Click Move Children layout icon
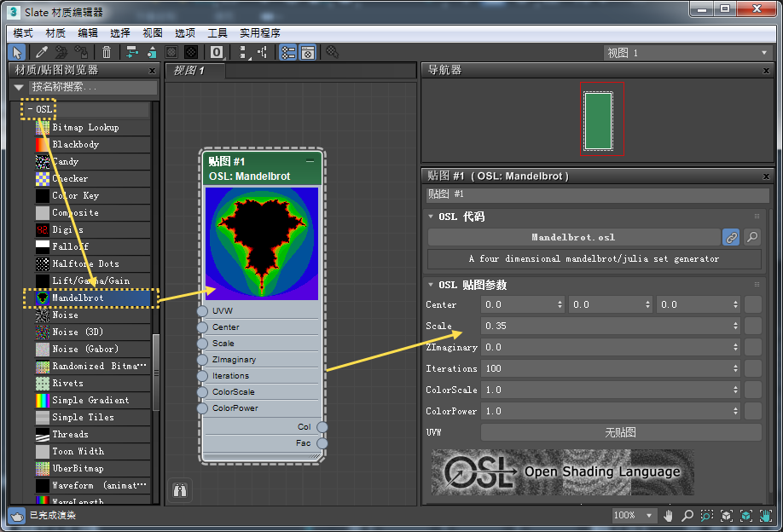 click(132, 52)
